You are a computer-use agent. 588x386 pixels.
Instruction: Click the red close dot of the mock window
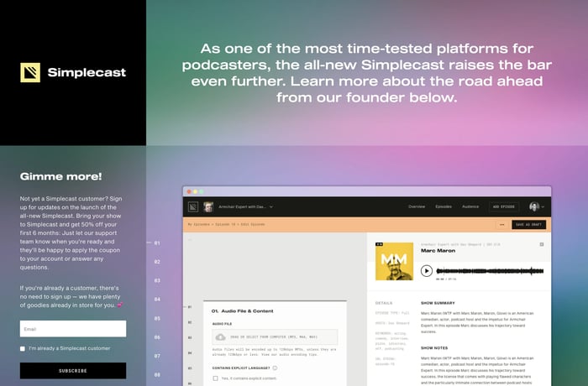pyautogui.click(x=189, y=191)
